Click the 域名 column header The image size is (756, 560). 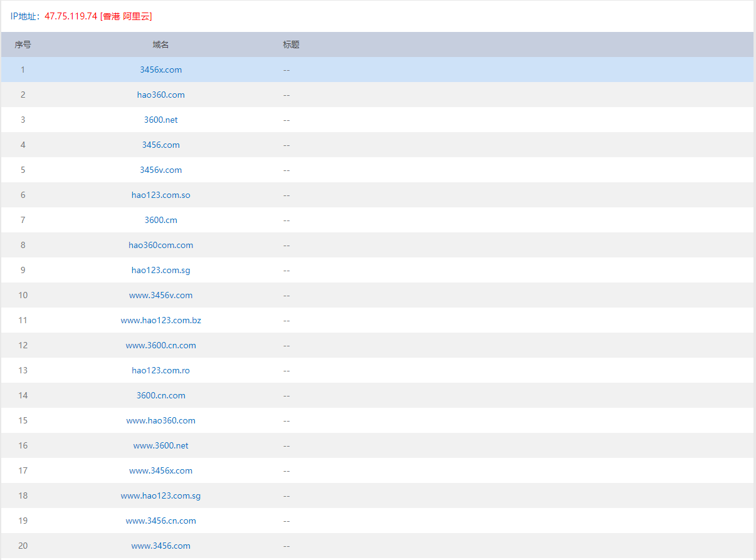160,44
